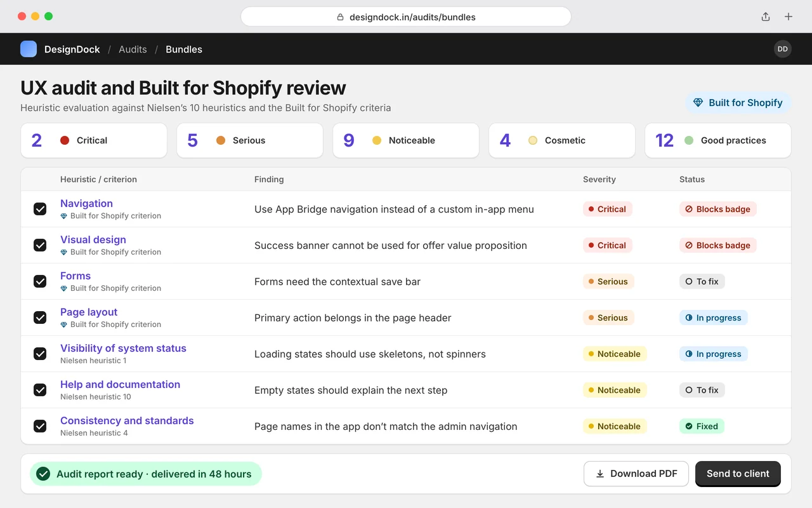
Task: Click 'Forms need the contextual save bar' finding
Action: (337, 281)
